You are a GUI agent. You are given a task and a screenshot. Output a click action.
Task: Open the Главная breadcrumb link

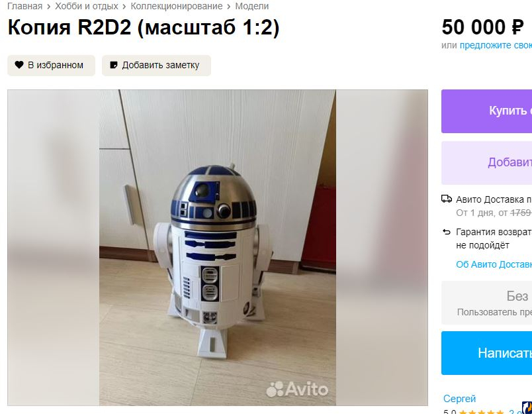click(24, 6)
